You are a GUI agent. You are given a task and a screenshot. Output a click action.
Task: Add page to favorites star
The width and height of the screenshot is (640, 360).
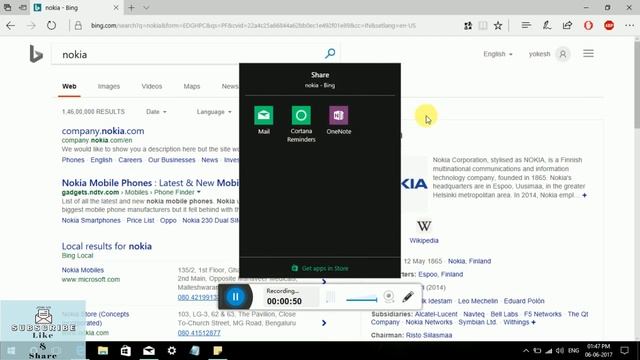pos(498,26)
